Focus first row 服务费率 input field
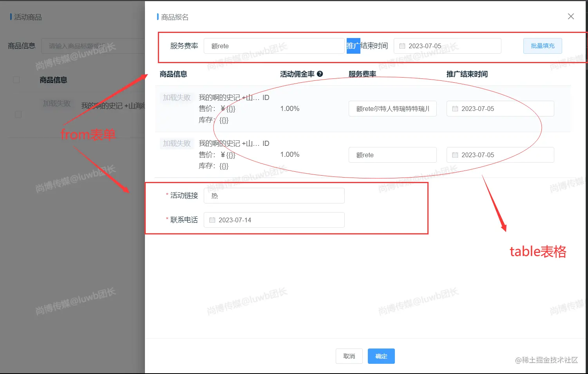Viewport: 588px width, 374px height. tap(392, 109)
